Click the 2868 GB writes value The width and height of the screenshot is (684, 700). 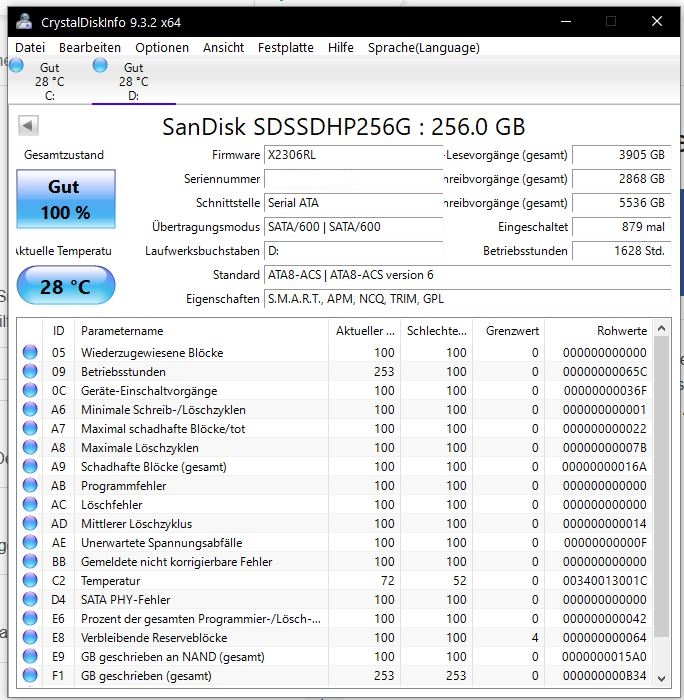pyautogui.click(x=621, y=179)
